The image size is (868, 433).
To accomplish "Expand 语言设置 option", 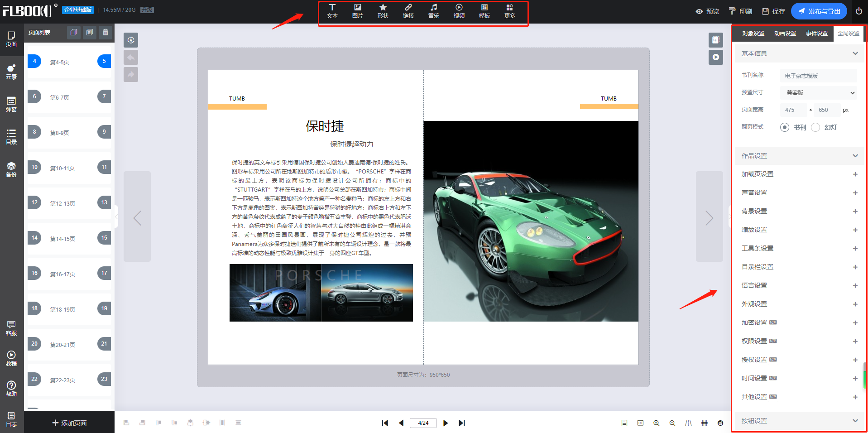I will click(x=855, y=286).
